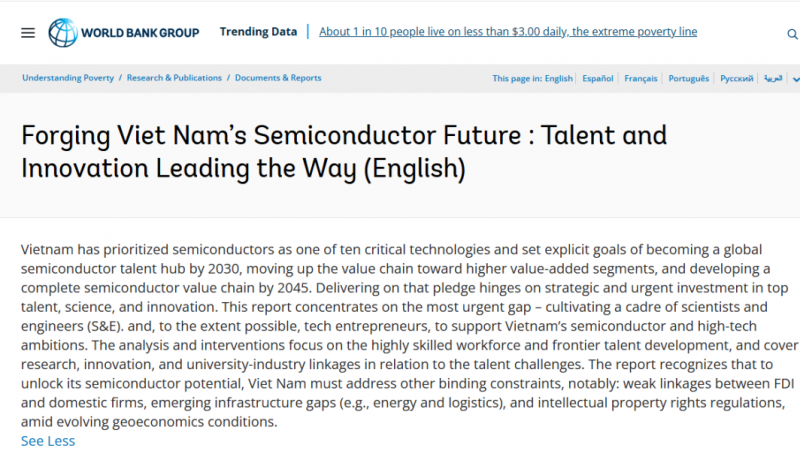Viewport: 800px width, 460px height.
Task: Click the World Bank globe logo
Action: click(63, 33)
